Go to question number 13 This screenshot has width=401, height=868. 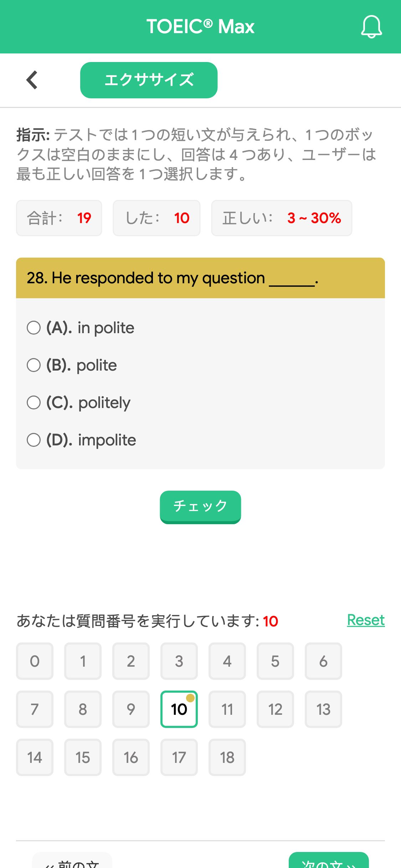323,709
